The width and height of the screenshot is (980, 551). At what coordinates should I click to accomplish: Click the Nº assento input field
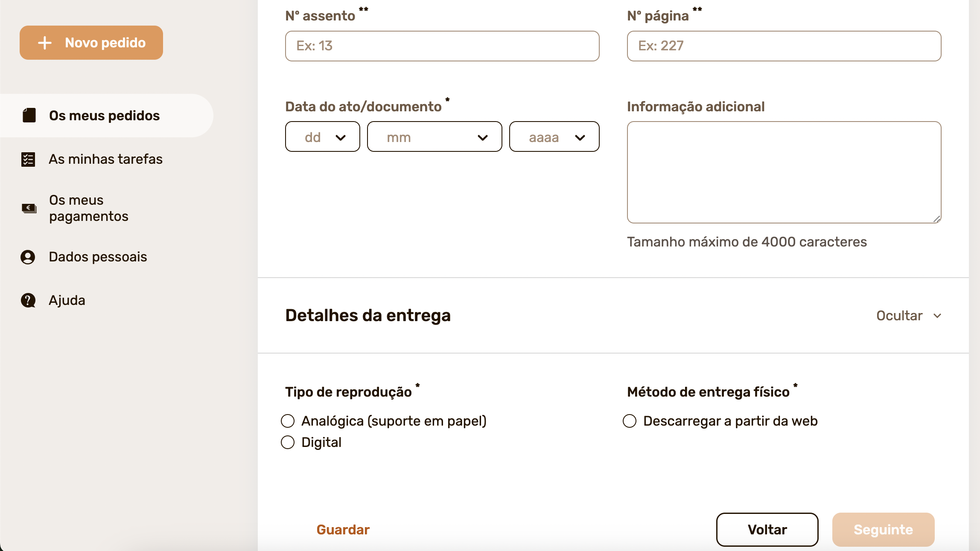pos(442,46)
